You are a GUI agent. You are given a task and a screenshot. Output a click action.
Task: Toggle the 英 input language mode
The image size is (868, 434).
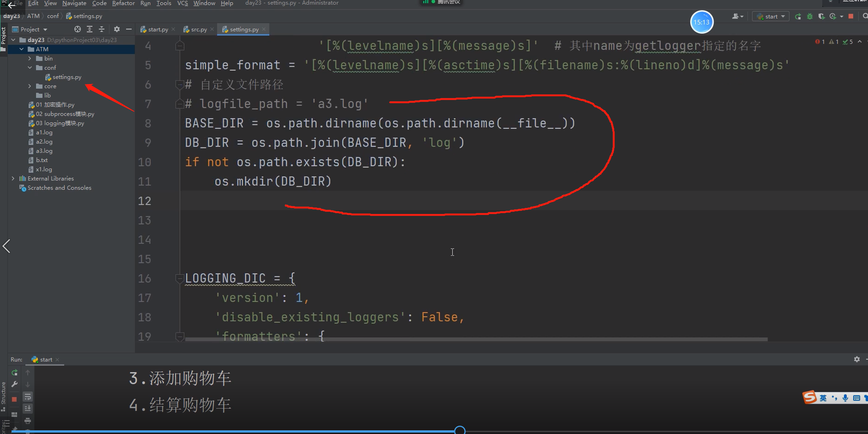pyautogui.click(x=823, y=398)
